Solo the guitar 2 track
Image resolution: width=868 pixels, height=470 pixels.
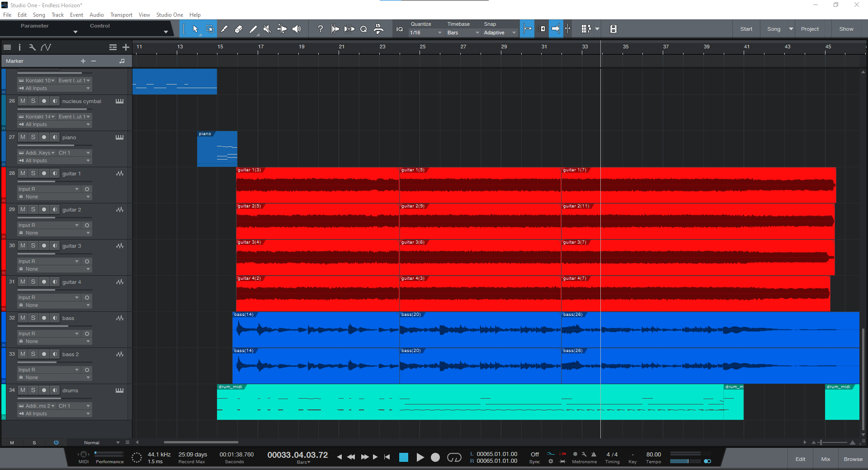pyautogui.click(x=33, y=209)
